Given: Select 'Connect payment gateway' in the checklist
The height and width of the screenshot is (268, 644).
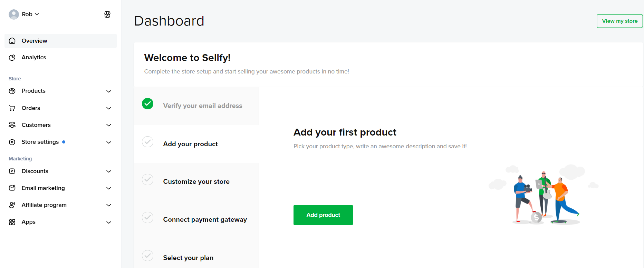Looking at the screenshot, I should [205, 220].
